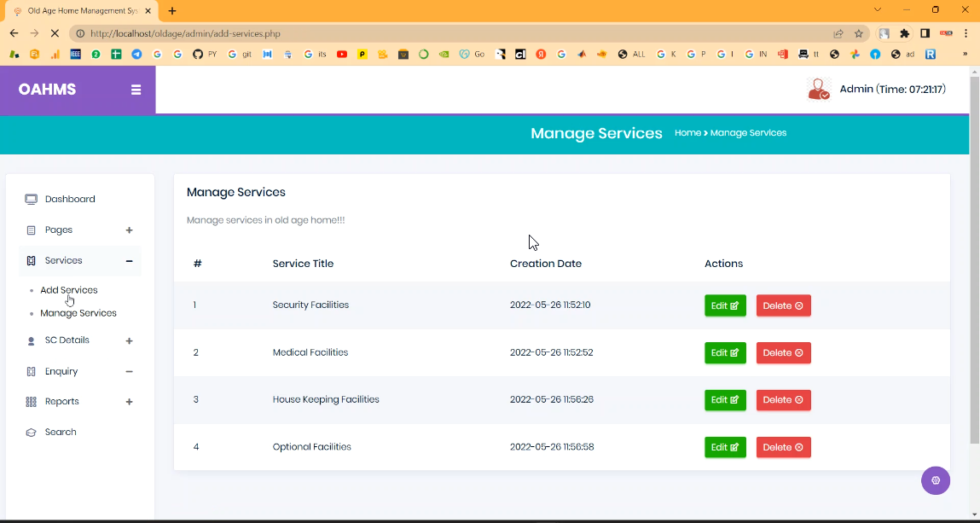980x523 pixels.
Task: Expand the SC Details plus sign
Action: click(129, 341)
